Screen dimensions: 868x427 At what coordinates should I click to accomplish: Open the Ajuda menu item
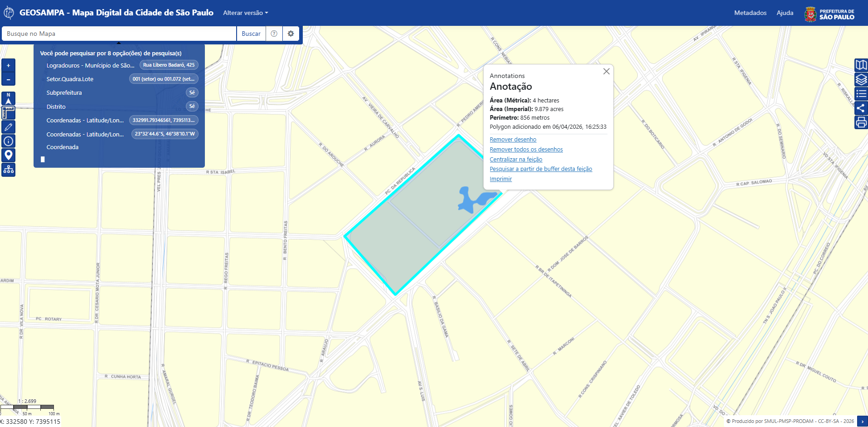click(x=785, y=13)
